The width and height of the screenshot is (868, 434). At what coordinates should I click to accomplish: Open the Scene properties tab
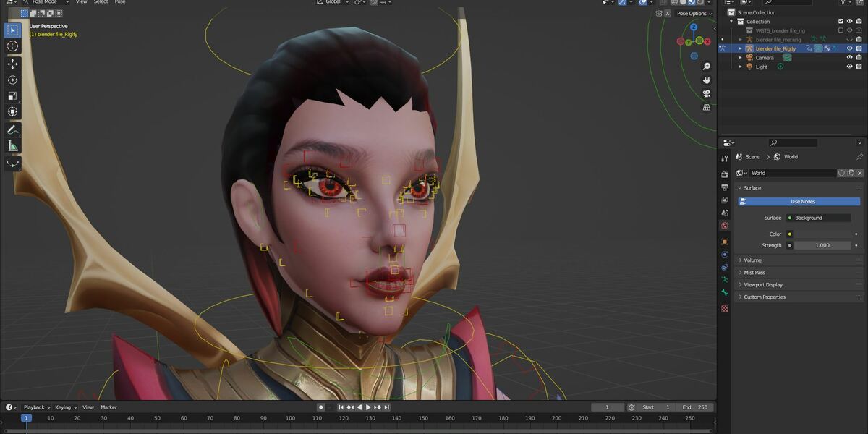pyautogui.click(x=725, y=213)
